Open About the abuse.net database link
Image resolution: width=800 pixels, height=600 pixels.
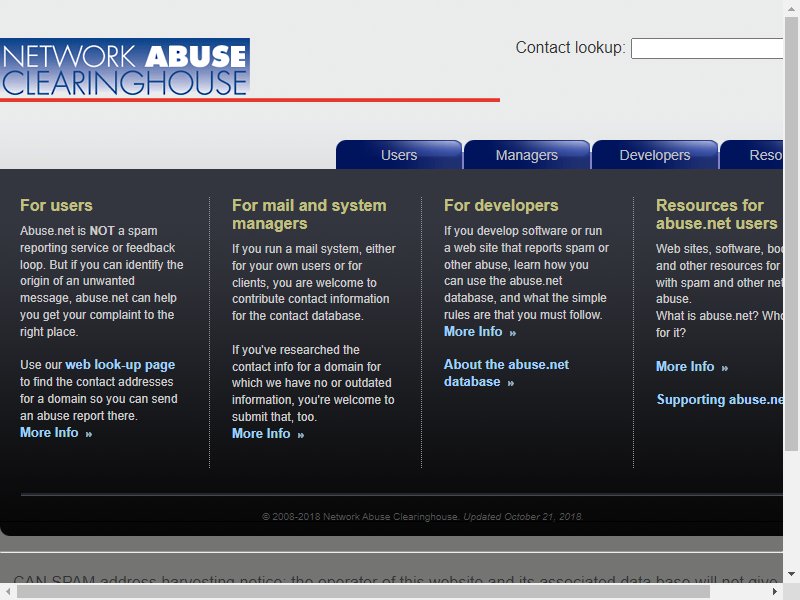pos(506,373)
